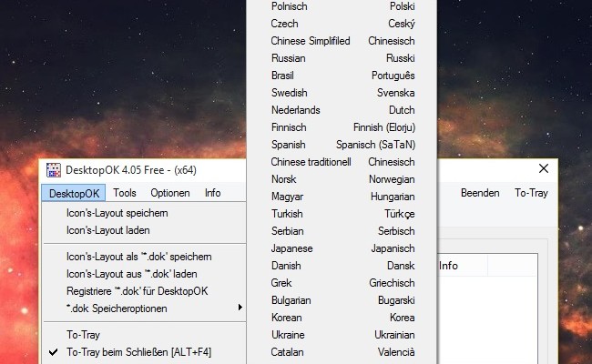Select Icon's-Layout als '*.dok' speichern
The image size is (592, 364).
click(144, 257)
